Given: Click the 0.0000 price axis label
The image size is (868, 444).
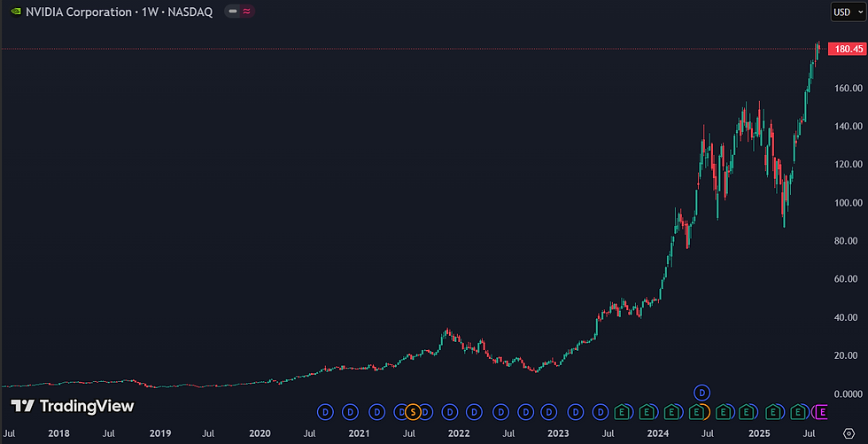Looking at the screenshot, I should pos(847,394).
